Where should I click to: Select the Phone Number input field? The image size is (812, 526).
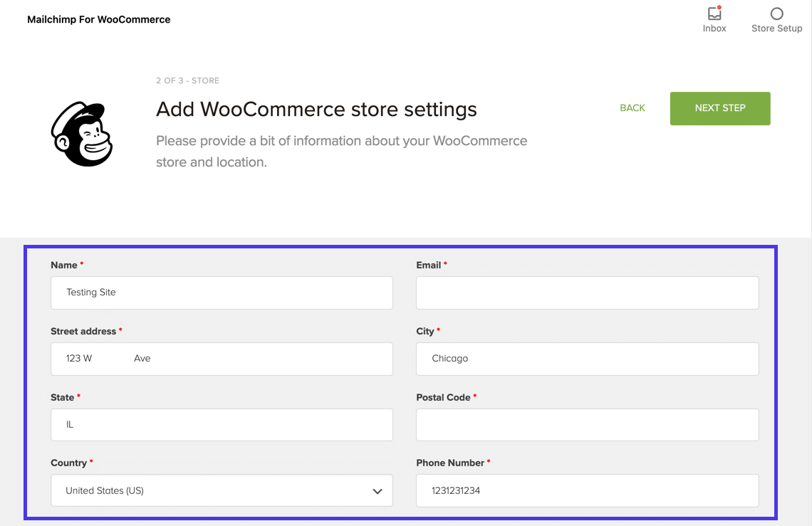587,490
